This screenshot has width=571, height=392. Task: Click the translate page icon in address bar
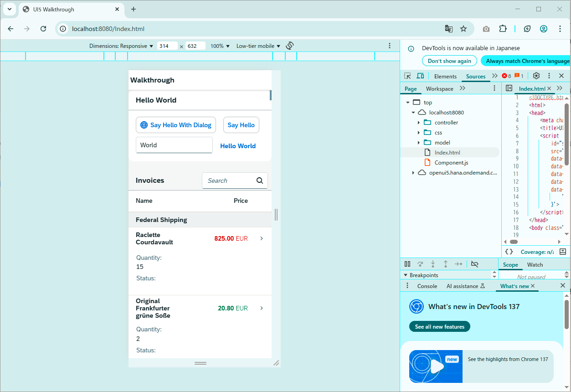coord(449,29)
